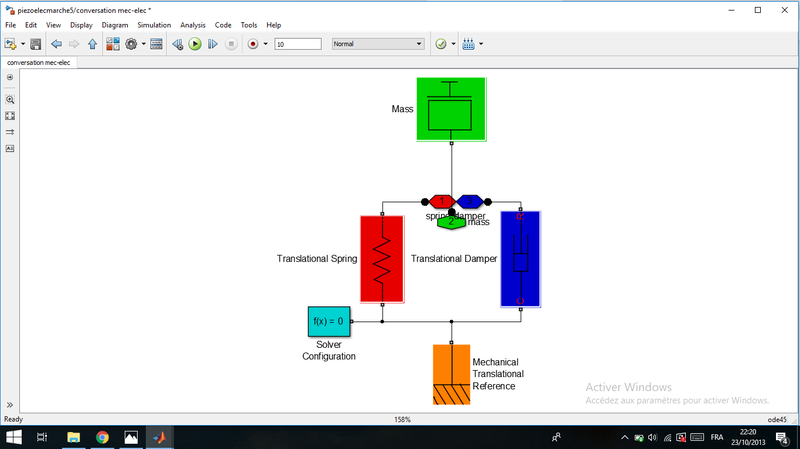This screenshot has width=800, height=449.
Task: Expand the model advisor checkmark dropdown
Action: [x=453, y=44]
